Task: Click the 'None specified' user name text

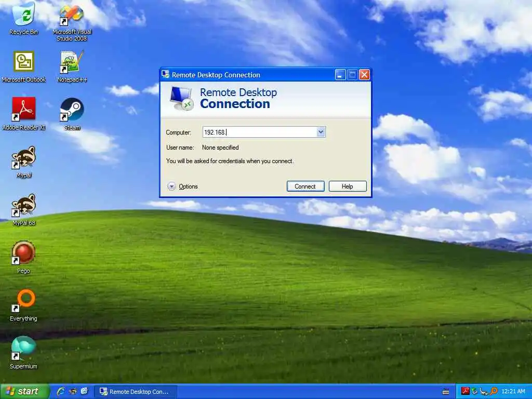Action: (x=220, y=148)
